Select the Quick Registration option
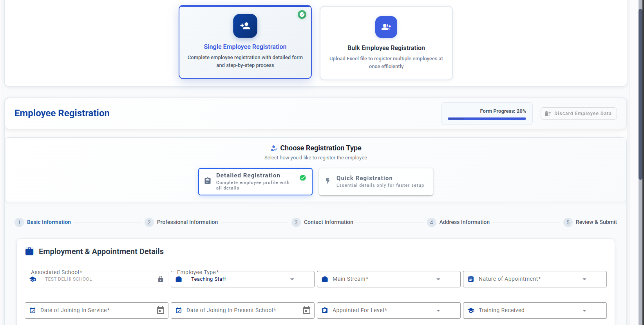644x325 pixels. click(x=376, y=182)
